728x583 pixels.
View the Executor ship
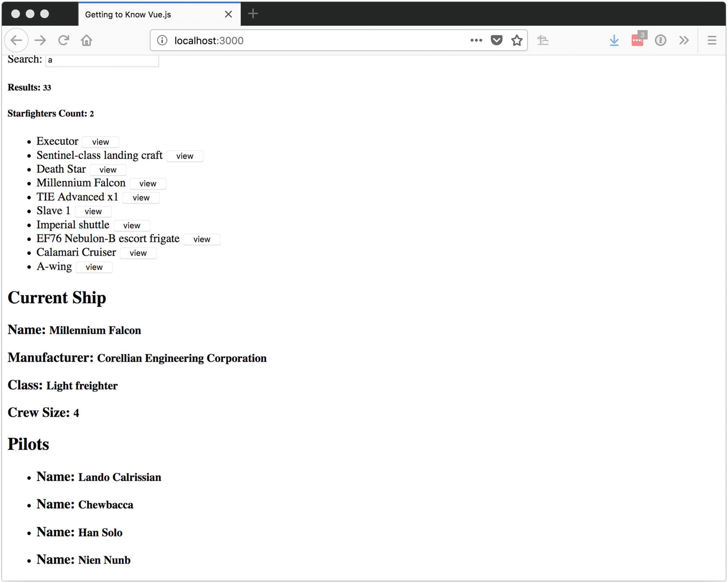[100, 142]
